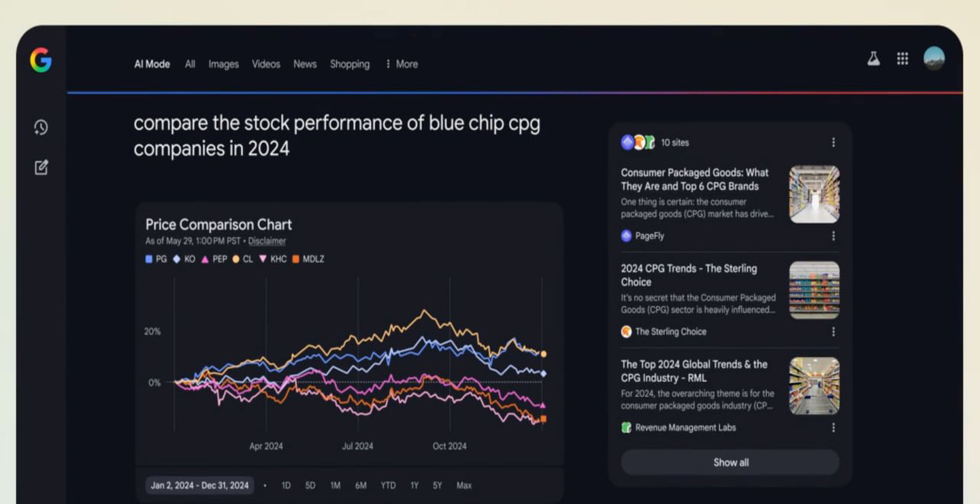Select the YTD time range
Viewport: 980px width, 504px height.
(388, 486)
